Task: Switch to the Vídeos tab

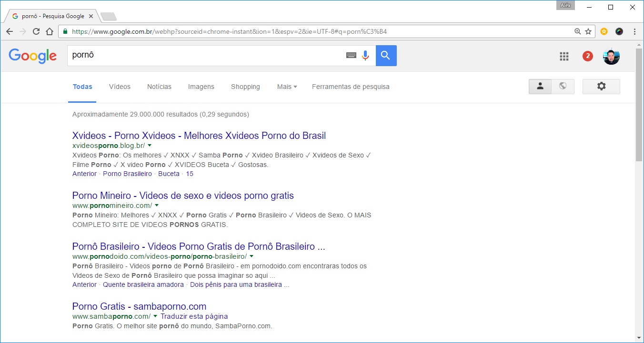Action: [x=120, y=87]
